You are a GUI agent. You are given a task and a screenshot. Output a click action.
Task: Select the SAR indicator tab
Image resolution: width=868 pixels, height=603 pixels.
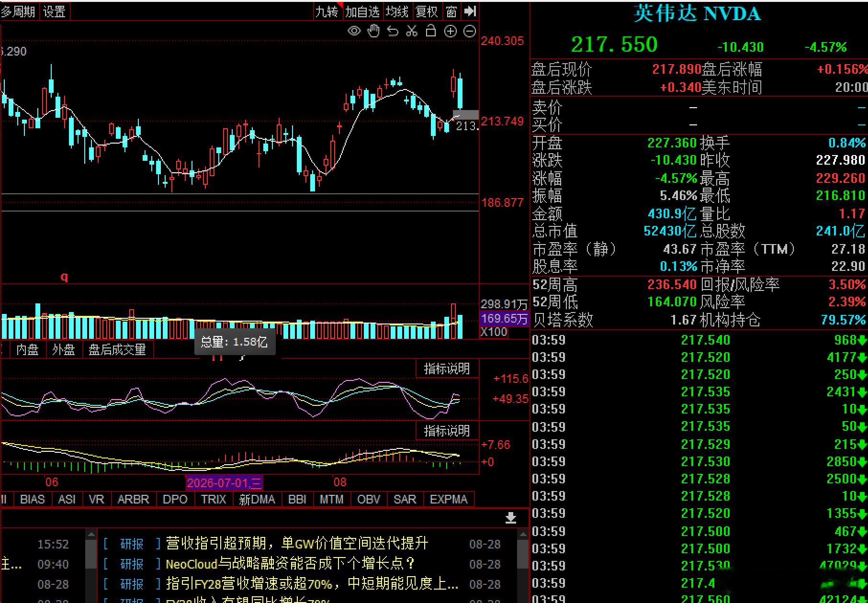click(x=405, y=499)
